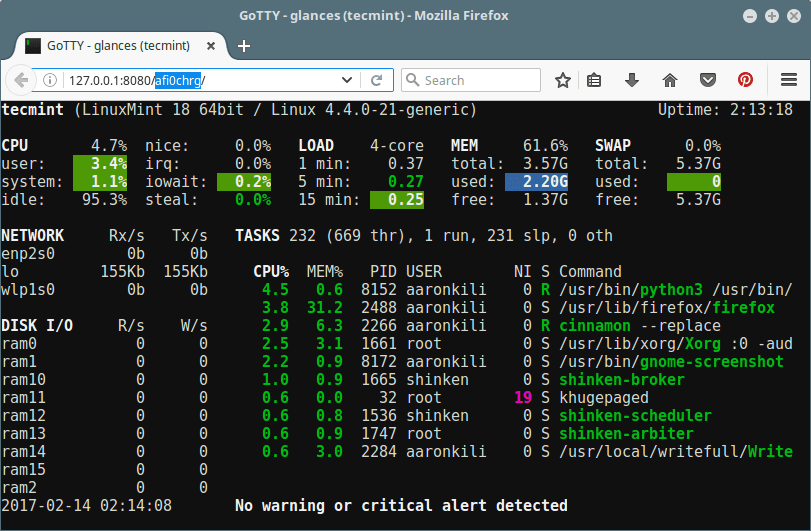Click the Pinterest toolbar icon
811x531 pixels.
click(x=745, y=80)
